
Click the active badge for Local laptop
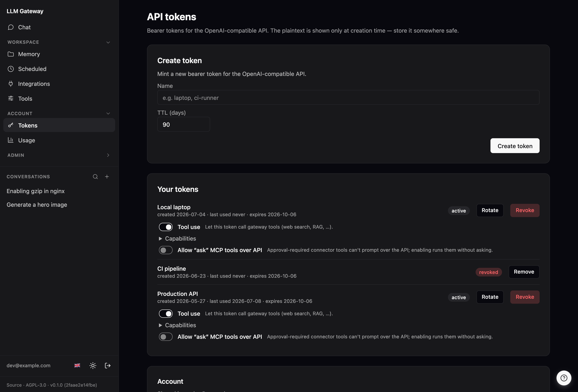coord(459,211)
